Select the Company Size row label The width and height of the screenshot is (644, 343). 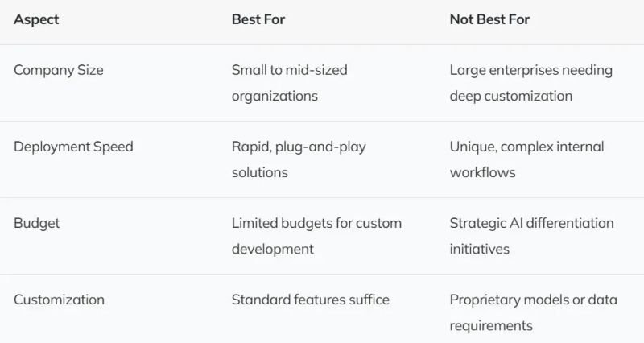(59, 70)
